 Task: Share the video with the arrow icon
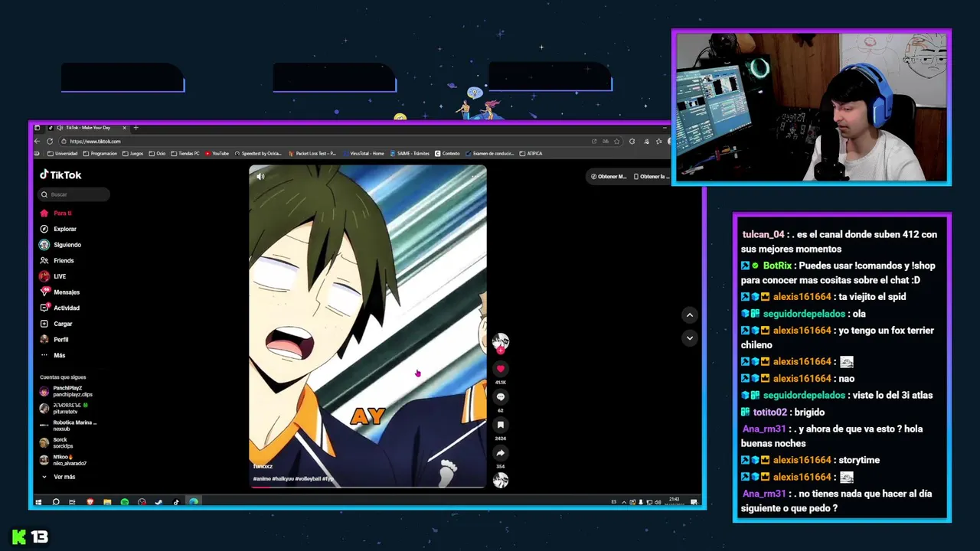501,453
